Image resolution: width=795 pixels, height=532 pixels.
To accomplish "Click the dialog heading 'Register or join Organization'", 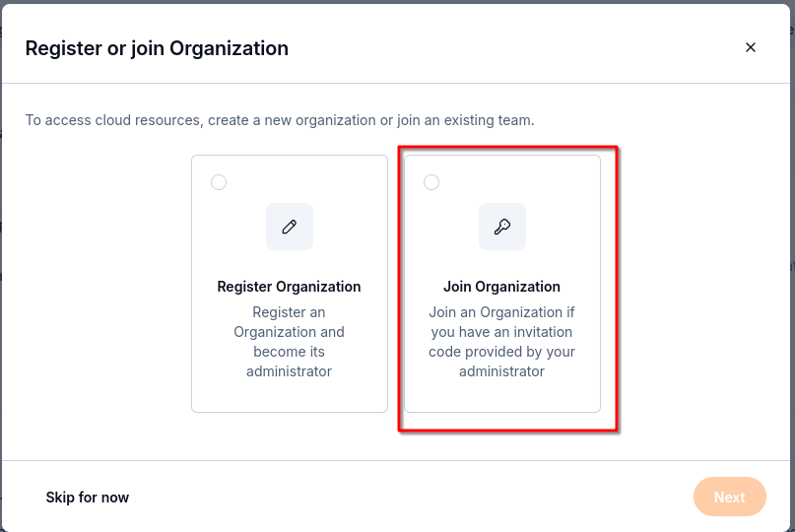I will pos(157,48).
